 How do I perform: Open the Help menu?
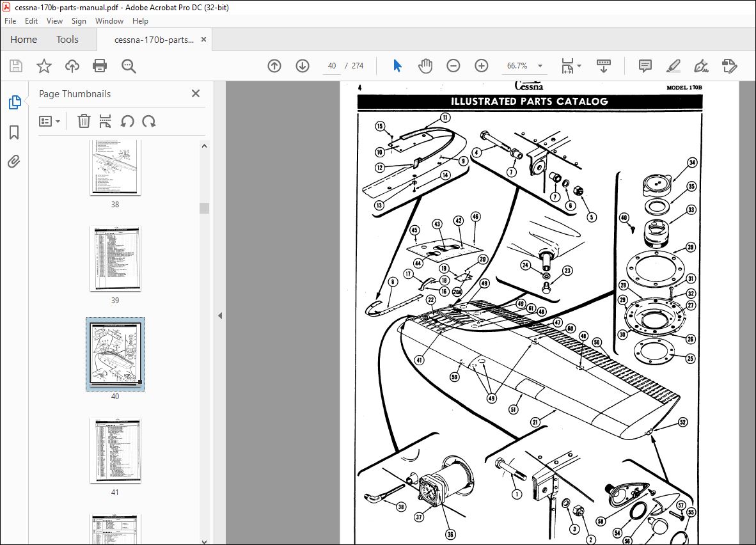[x=140, y=21]
